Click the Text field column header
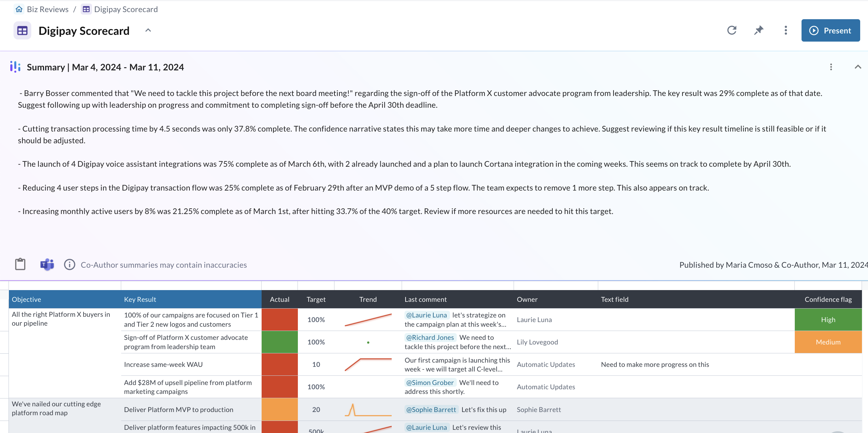 (x=696, y=299)
